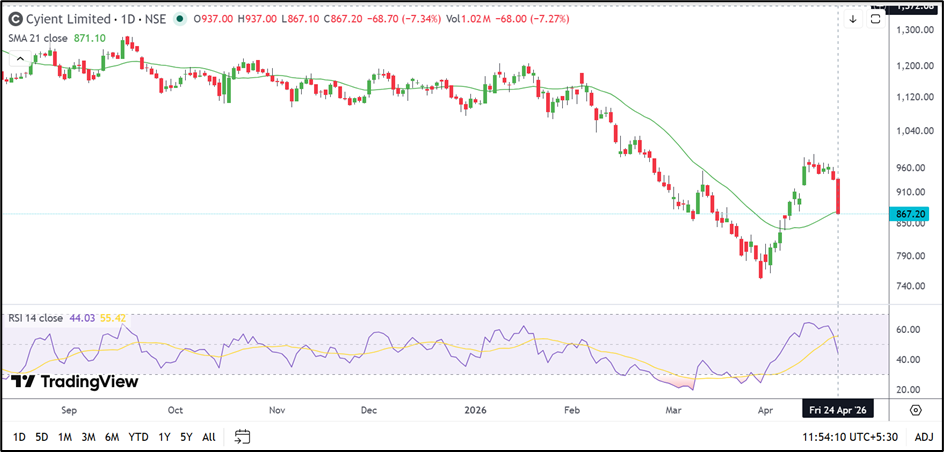Open the go to date calendar icon
Screen dimensions: 944x452
pyautogui.click(x=242, y=437)
